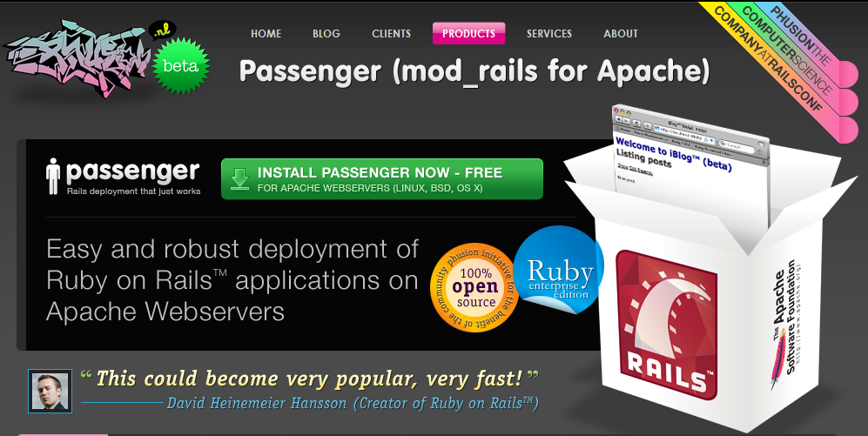This screenshot has height=436, width=868.
Task: Click the green download arrow icon
Action: 239,179
